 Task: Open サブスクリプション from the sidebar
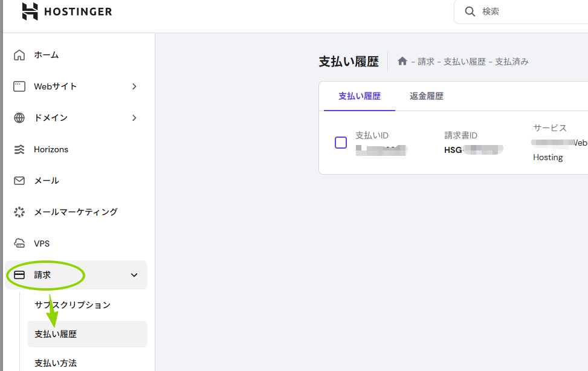73,305
